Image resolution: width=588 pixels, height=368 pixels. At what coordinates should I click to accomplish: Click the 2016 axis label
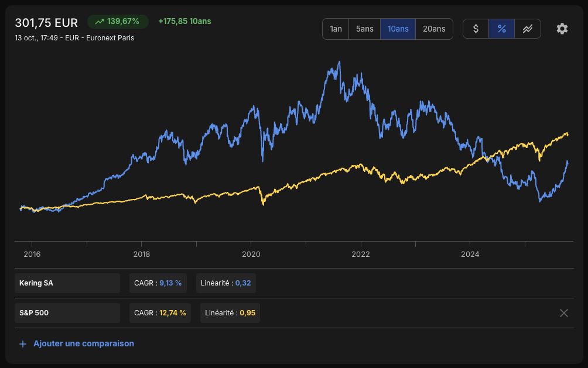click(x=32, y=254)
